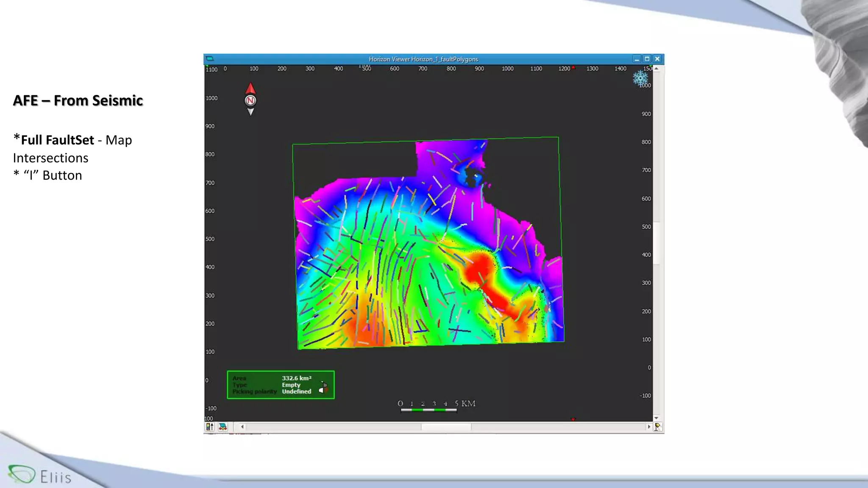Click the vertical scrollbar up arrow
Screen dimensions: 868x488
657,69
